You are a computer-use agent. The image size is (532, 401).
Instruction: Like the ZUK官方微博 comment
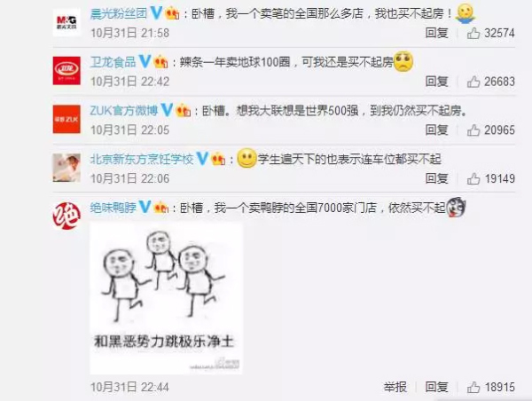473,130
